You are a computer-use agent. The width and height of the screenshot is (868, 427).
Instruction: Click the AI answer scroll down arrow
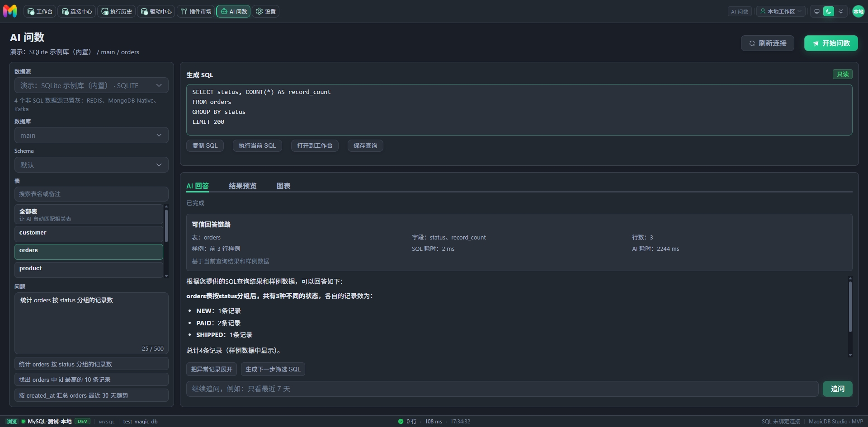pyautogui.click(x=850, y=355)
